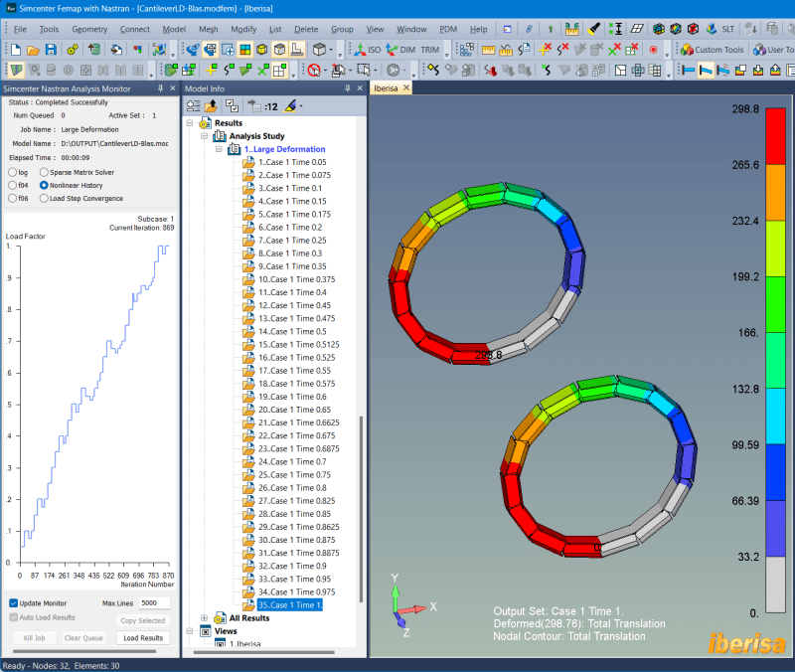Click the Model Info checkboxes toggle icon
This screenshot has height=672, width=795.
click(x=232, y=106)
